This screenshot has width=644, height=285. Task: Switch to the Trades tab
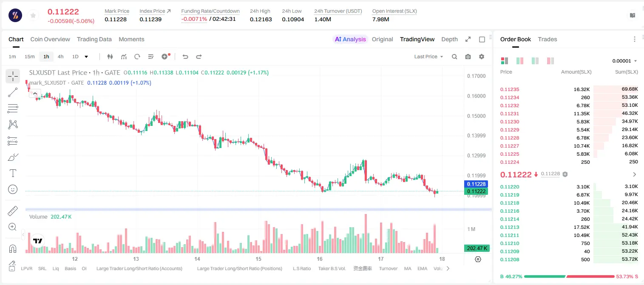(x=548, y=39)
